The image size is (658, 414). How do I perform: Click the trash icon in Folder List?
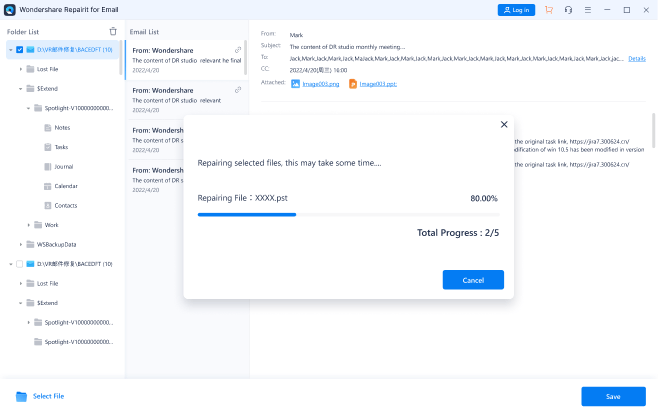pos(113,31)
